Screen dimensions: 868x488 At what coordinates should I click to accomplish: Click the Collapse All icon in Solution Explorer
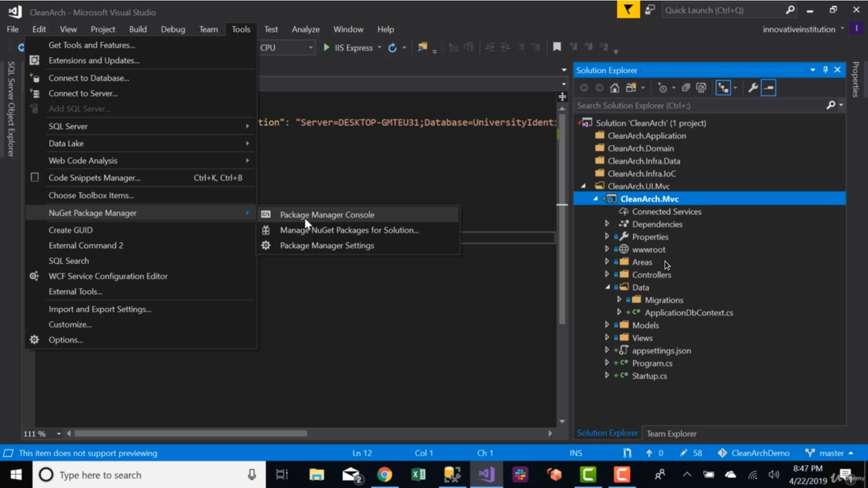[686, 88]
